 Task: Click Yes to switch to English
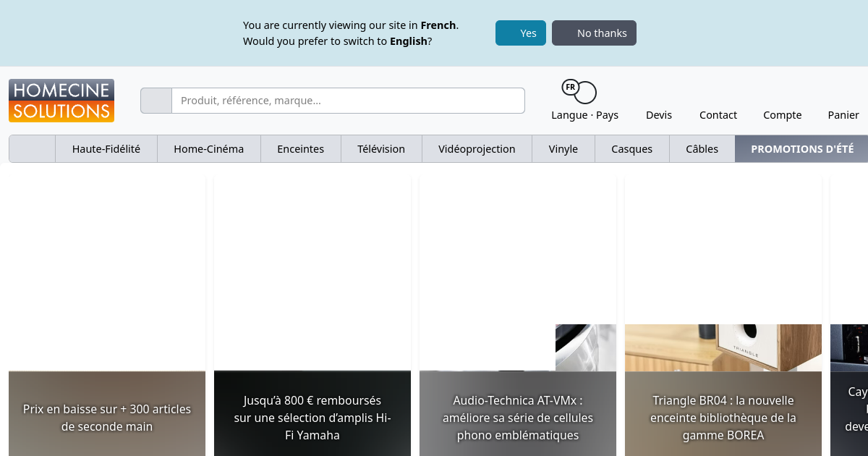coord(521,33)
